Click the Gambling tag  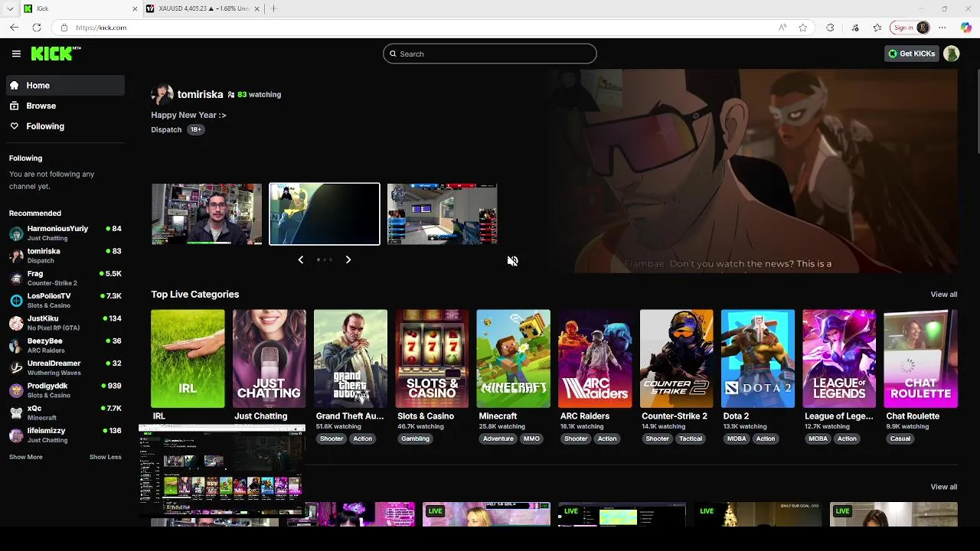pos(415,439)
